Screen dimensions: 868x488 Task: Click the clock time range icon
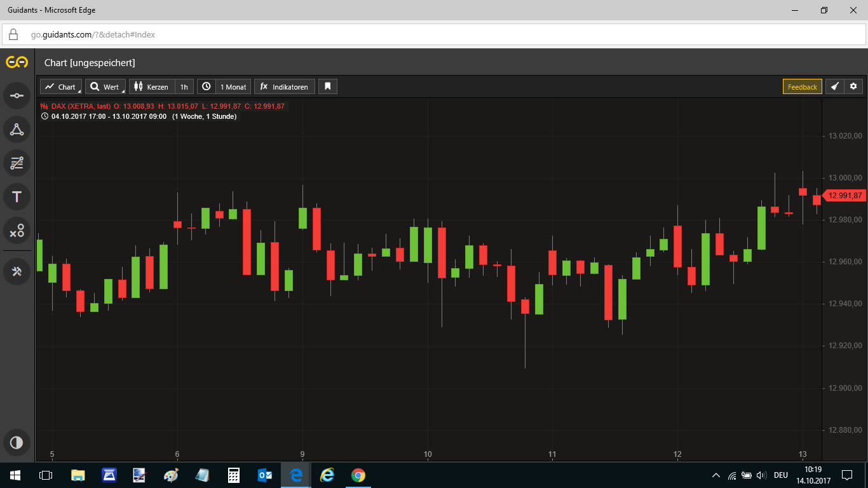coord(206,86)
